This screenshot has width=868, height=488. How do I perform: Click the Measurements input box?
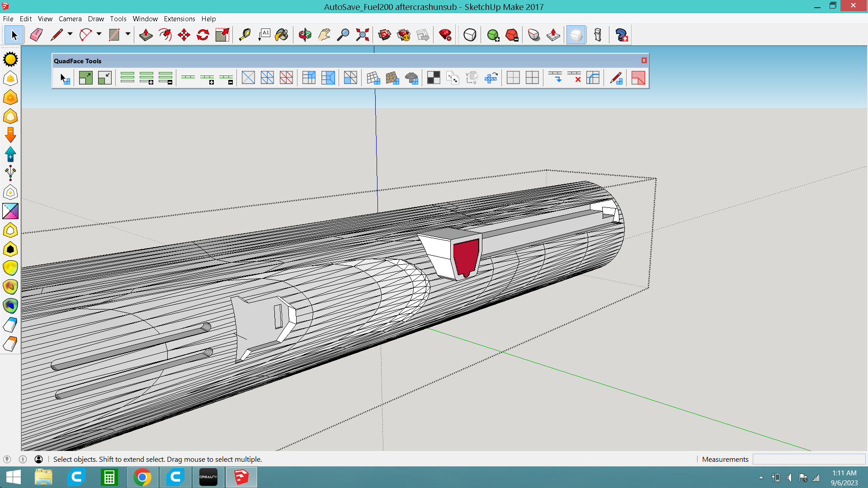(x=809, y=459)
